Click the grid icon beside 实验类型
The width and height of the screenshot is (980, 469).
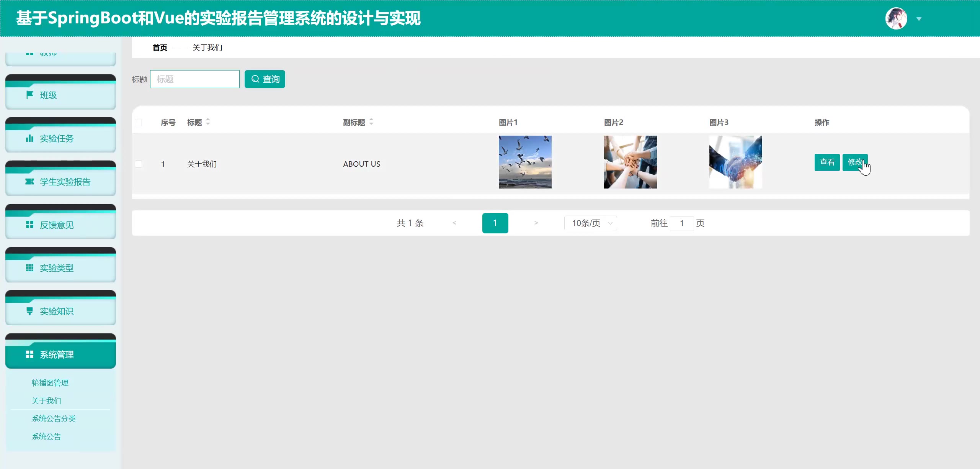tap(29, 268)
